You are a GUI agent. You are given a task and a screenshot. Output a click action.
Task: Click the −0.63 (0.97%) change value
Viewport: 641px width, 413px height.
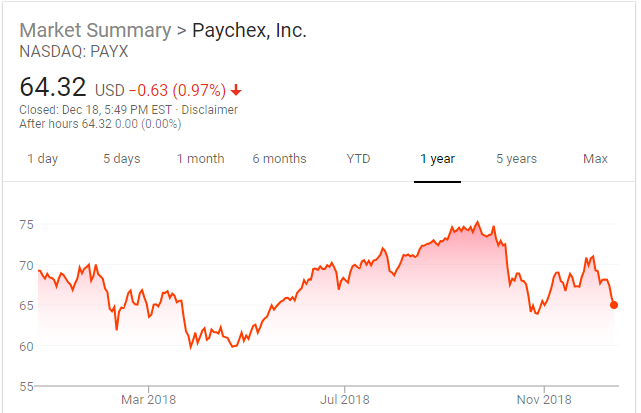tap(174, 90)
